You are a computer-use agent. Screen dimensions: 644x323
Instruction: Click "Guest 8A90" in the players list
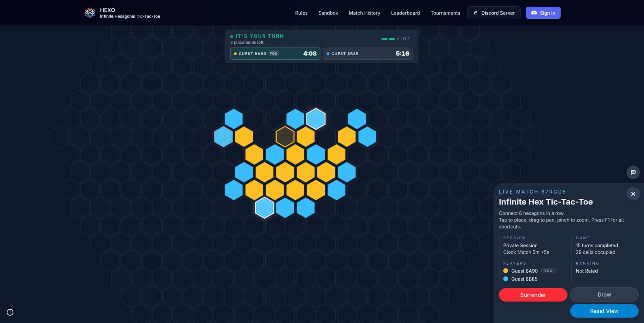[x=524, y=271]
